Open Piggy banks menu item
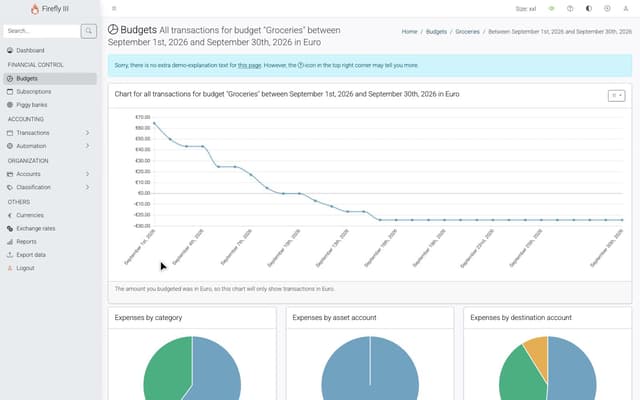 (x=50, y=105)
